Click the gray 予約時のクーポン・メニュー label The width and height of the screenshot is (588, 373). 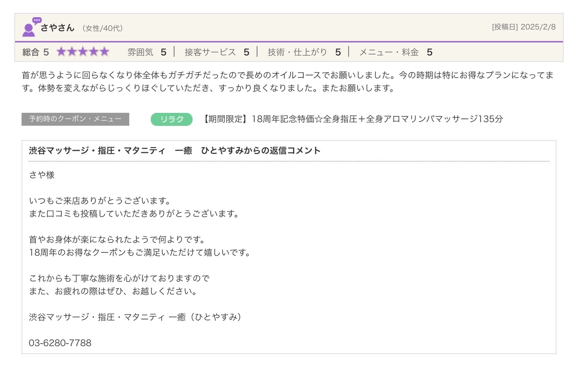click(75, 119)
